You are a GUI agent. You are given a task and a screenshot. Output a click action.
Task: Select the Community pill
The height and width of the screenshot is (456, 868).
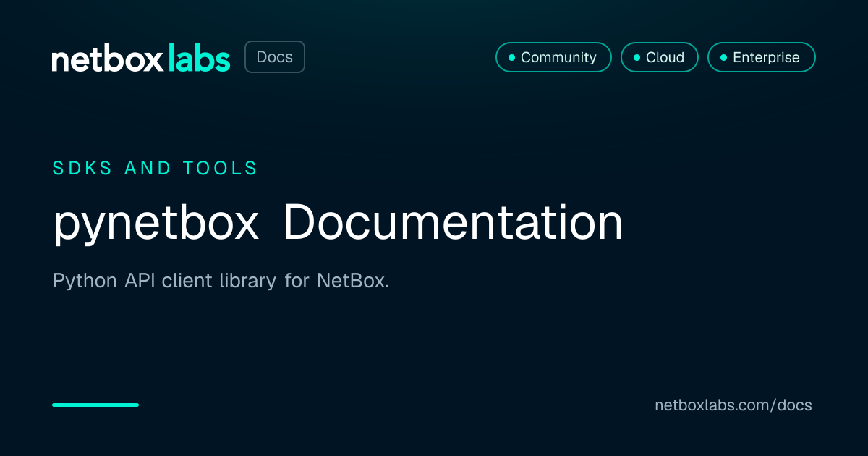click(553, 57)
